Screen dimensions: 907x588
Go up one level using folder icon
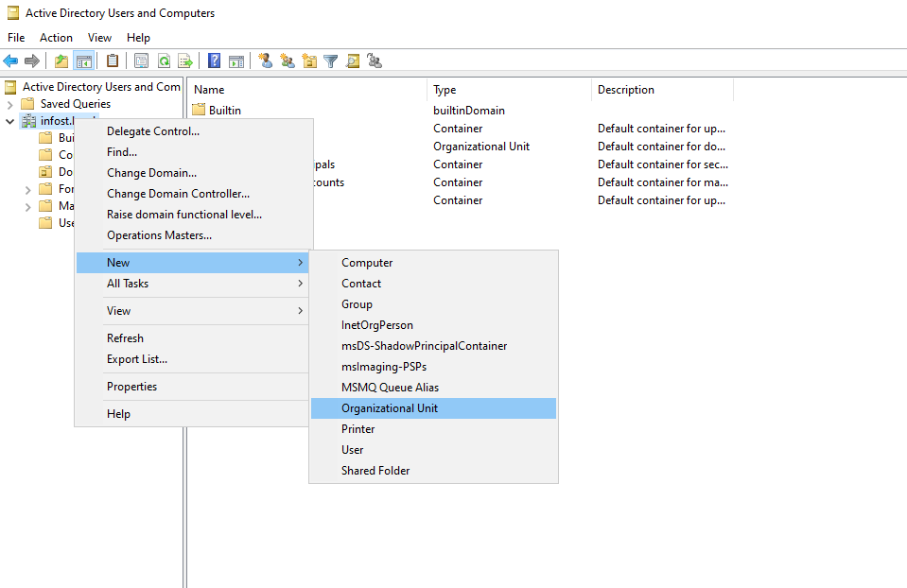coord(61,61)
